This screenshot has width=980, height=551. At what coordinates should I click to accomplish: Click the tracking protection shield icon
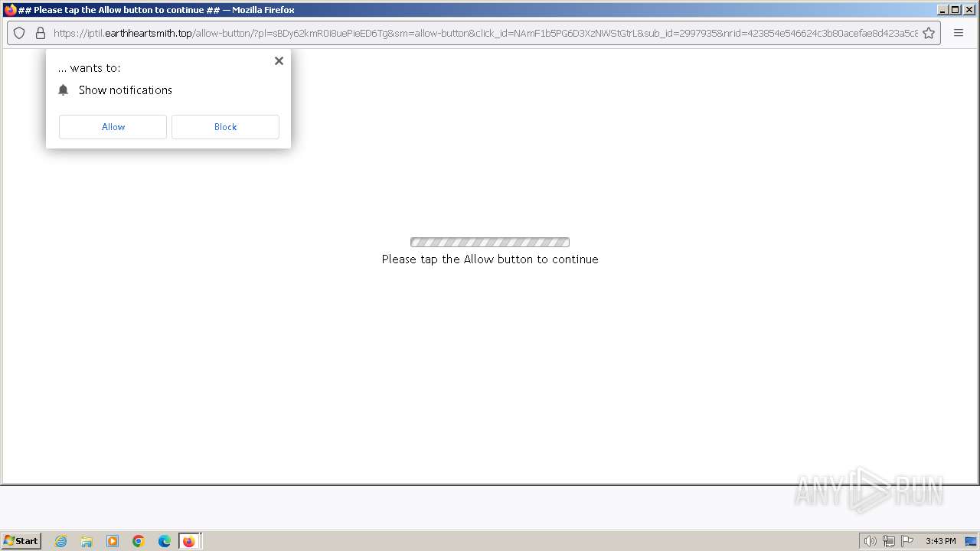(19, 33)
